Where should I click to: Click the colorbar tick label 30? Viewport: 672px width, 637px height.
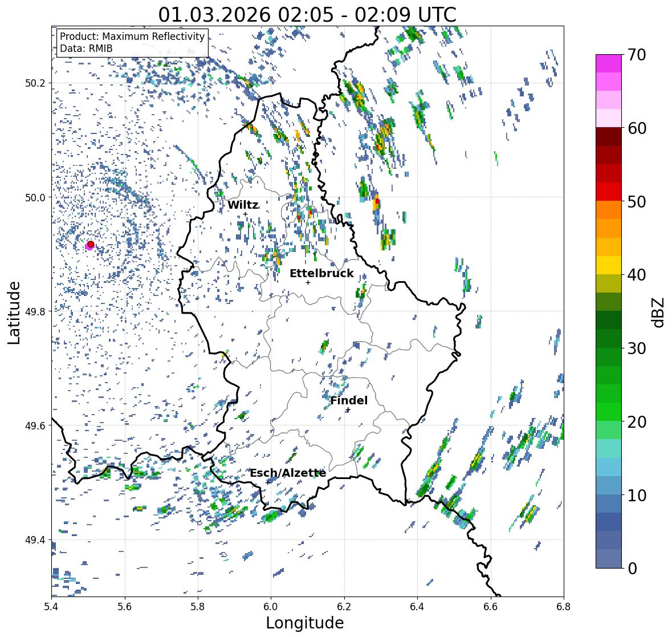637,348
